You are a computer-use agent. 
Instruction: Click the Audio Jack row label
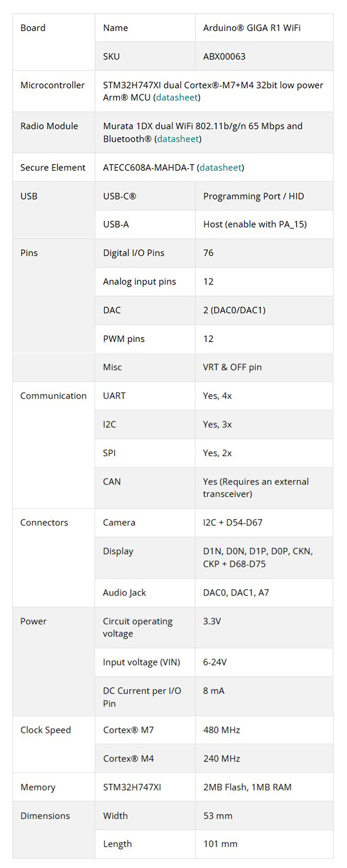point(124,593)
